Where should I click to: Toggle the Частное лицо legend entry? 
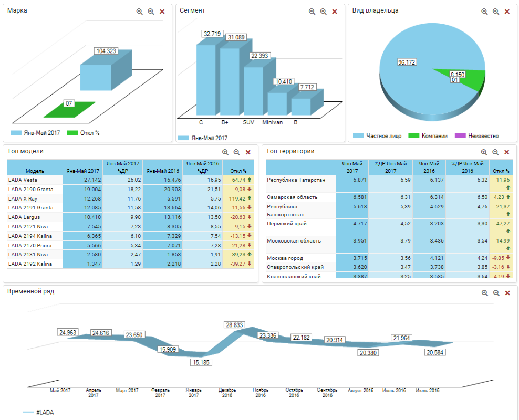point(378,136)
